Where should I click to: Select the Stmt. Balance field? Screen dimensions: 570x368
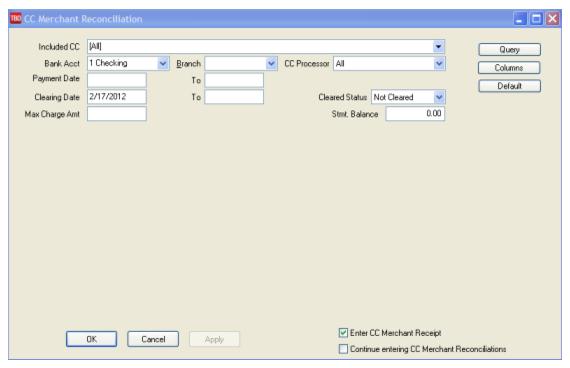click(415, 114)
